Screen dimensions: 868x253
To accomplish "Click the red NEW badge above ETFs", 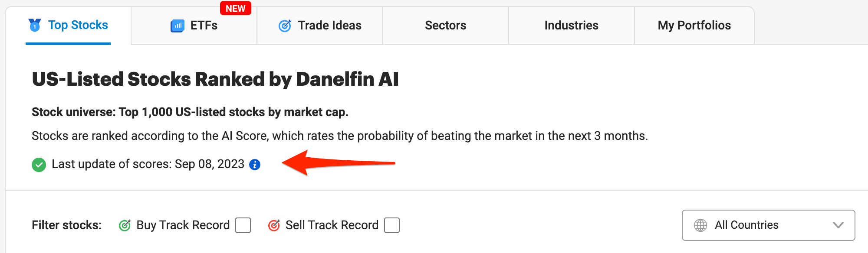I will click(236, 9).
